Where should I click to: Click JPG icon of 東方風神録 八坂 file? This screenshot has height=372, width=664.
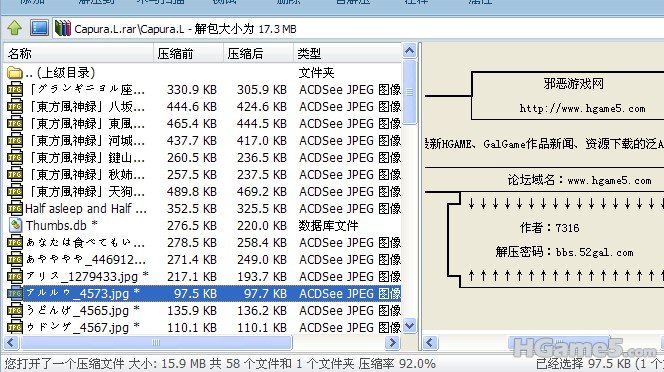point(15,106)
